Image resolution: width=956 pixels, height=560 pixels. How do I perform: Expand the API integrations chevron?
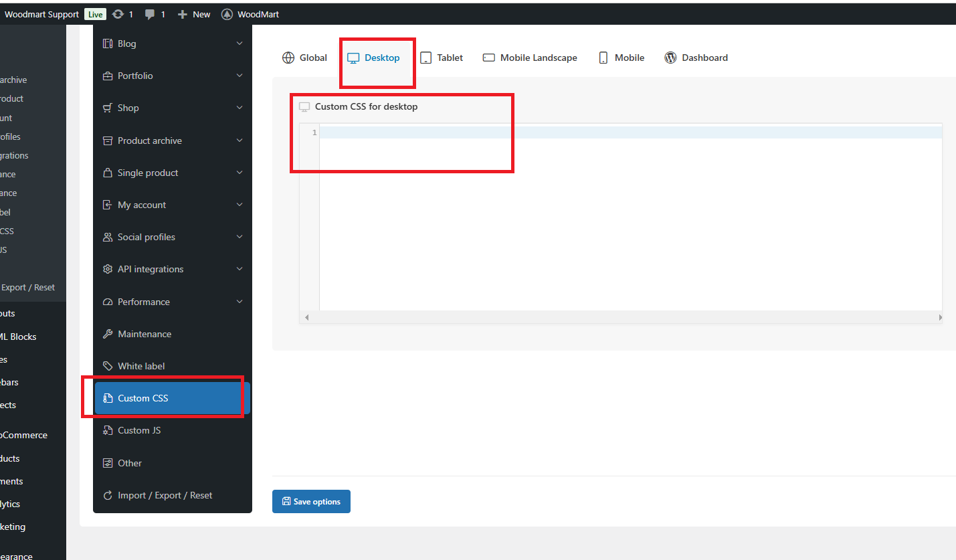(240, 269)
